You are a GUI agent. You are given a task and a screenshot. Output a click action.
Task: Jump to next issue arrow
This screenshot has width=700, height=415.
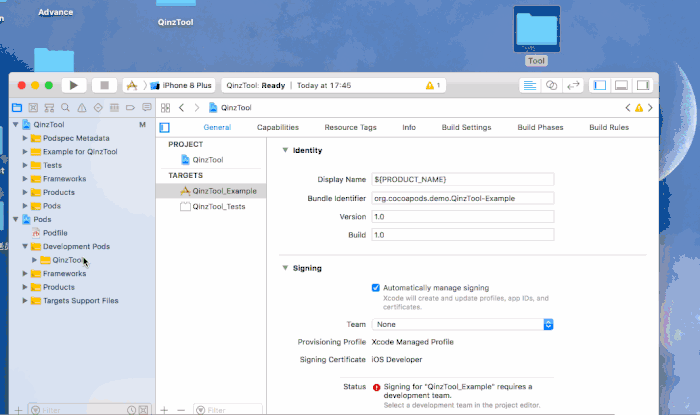650,108
